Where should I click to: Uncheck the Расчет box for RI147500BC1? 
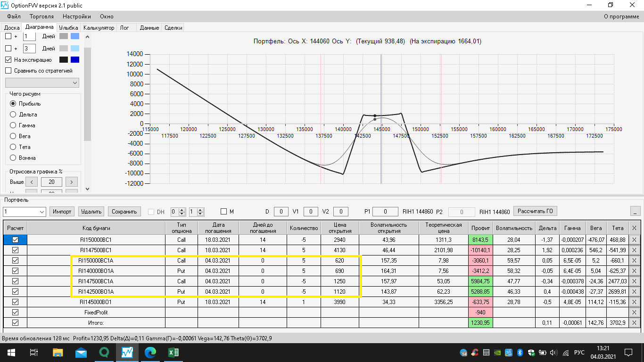click(16, 250)
